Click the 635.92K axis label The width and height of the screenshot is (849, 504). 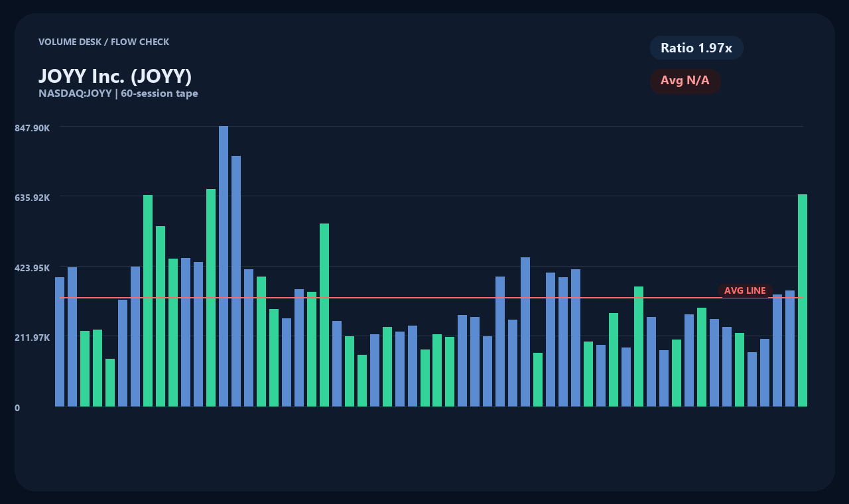tap(32, 198)
